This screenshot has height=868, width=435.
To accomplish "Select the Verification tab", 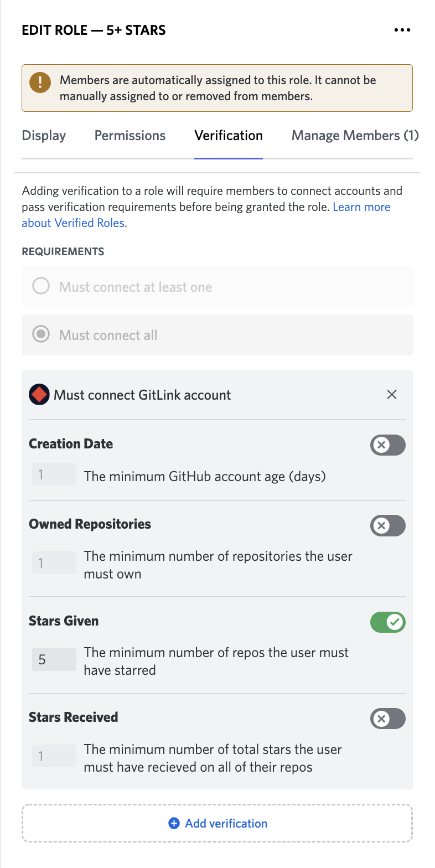I will pos(229,136).
